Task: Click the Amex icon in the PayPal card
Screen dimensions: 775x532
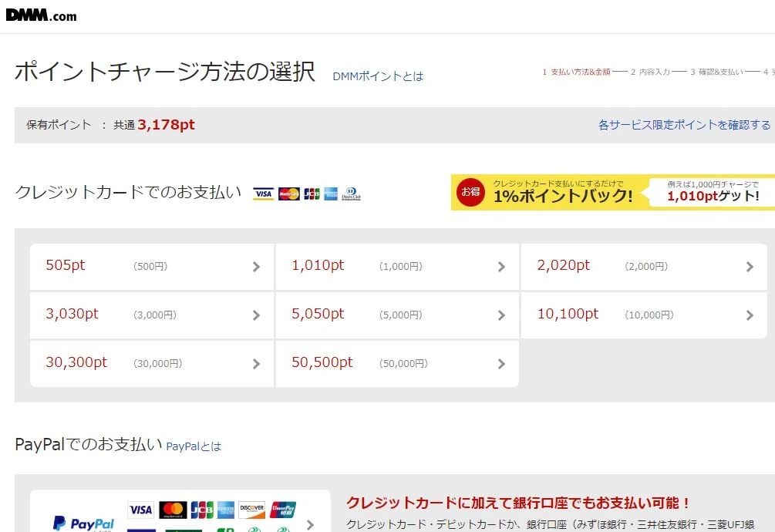Action: [x=226, y=510]
